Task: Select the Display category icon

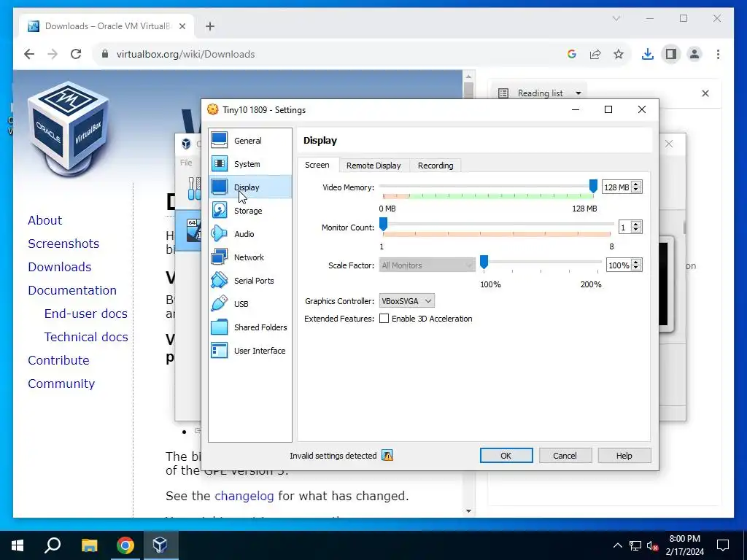Action: 219,187
